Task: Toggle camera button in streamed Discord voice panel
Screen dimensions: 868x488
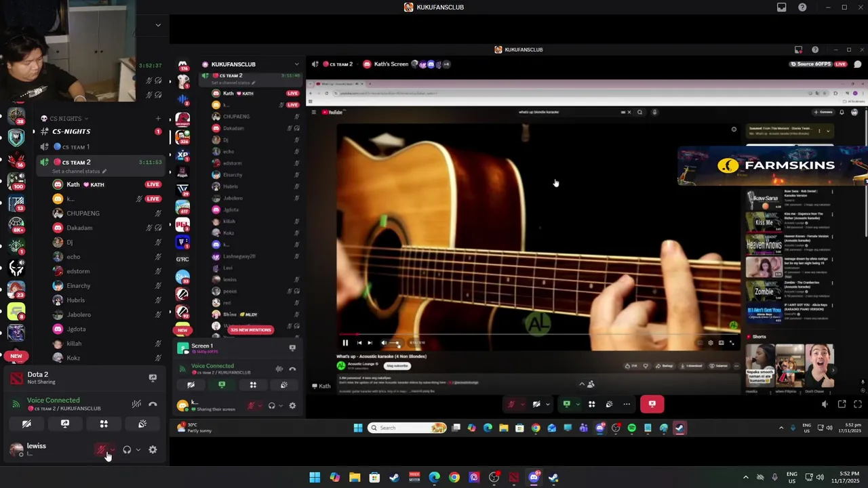Action: coord(191,384)
